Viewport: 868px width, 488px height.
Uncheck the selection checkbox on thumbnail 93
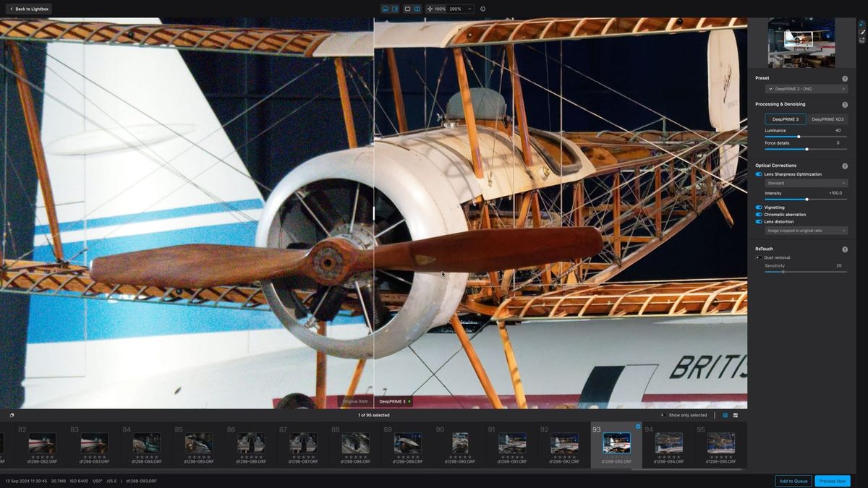click(x=638, y=427)
